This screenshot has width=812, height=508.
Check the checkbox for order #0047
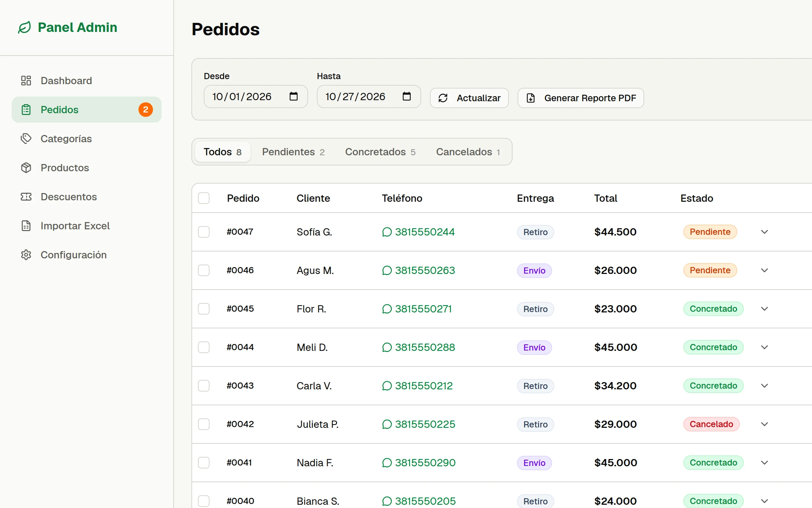click(204, 232)
